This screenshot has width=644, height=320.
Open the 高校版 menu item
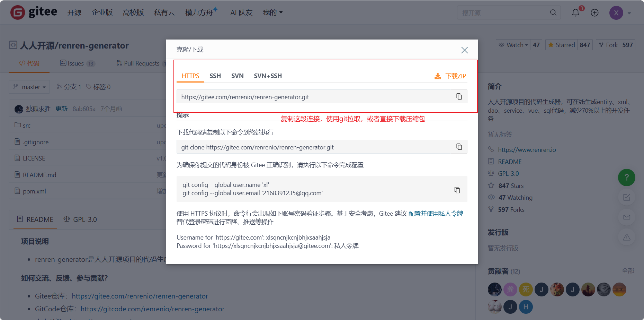pyautogui.click(x=133, y=13)
